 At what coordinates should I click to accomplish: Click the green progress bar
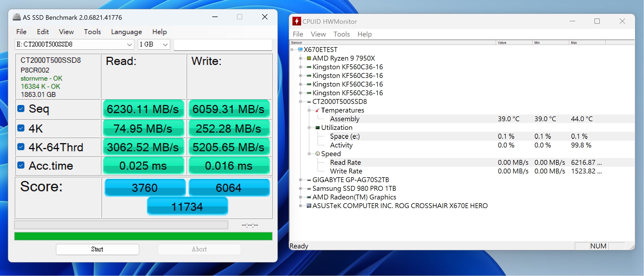tap(143, 236)
